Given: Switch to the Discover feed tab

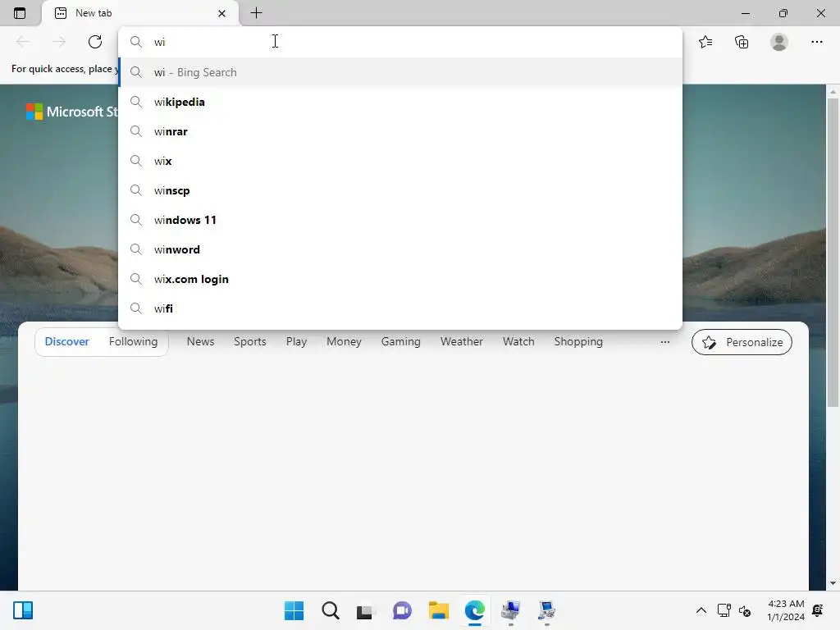Looking at the screenshot, I should pos(67,342).
